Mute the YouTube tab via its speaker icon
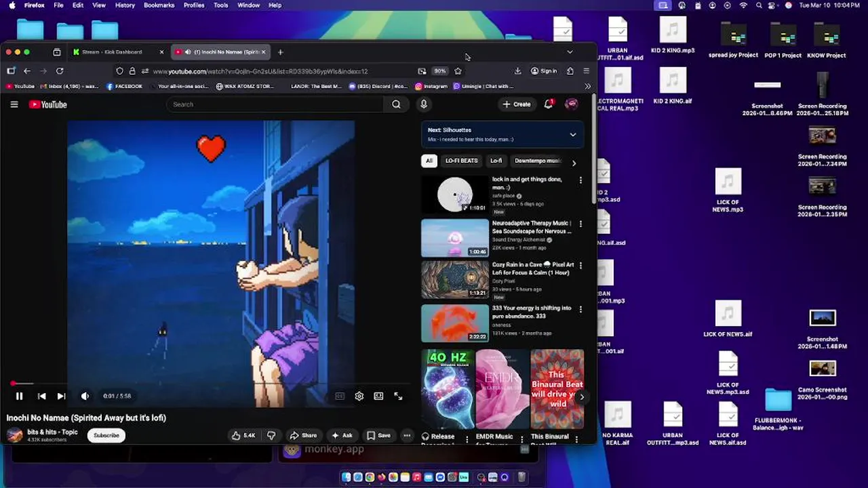The width and height of the screenshot is (868, 488). point(188,52)
